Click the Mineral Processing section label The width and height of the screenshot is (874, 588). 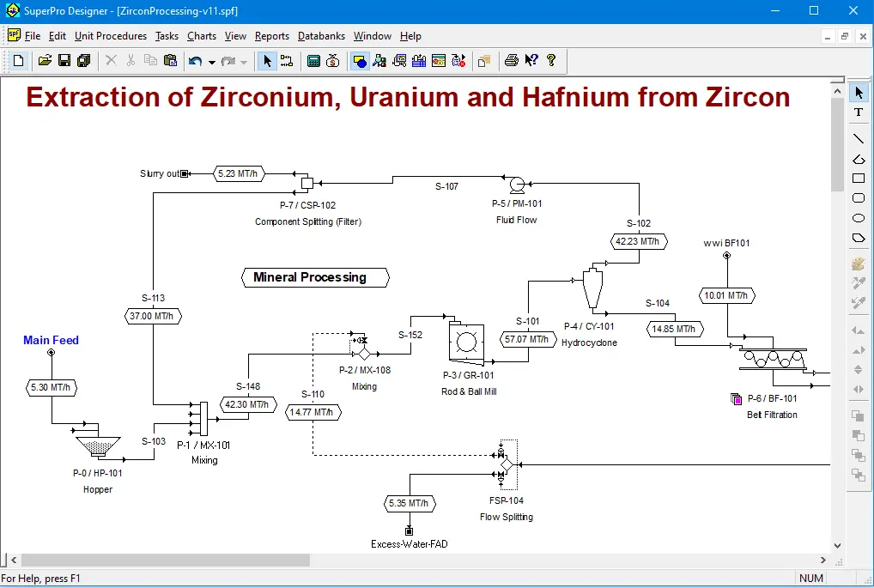(310, 277)
